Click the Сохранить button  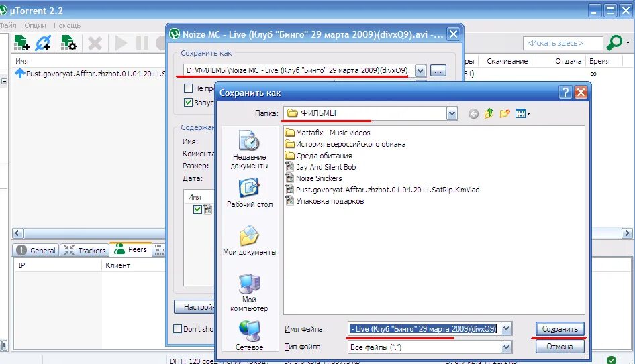560,329
